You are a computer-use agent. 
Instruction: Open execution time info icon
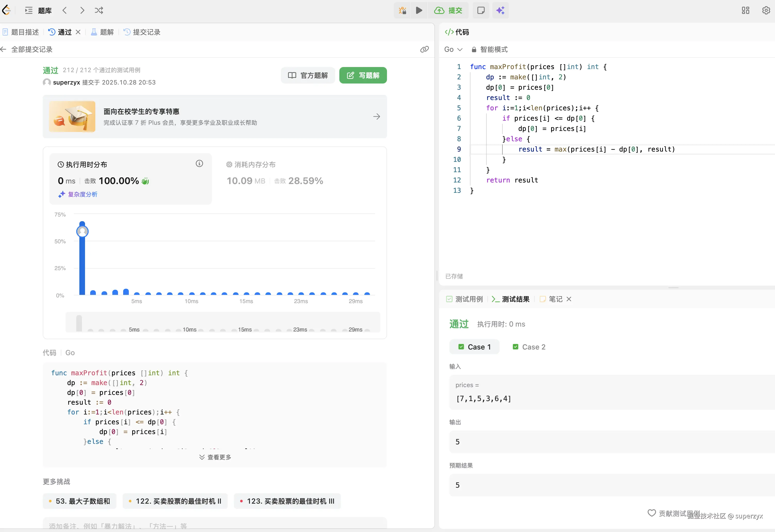coord(199,163)
